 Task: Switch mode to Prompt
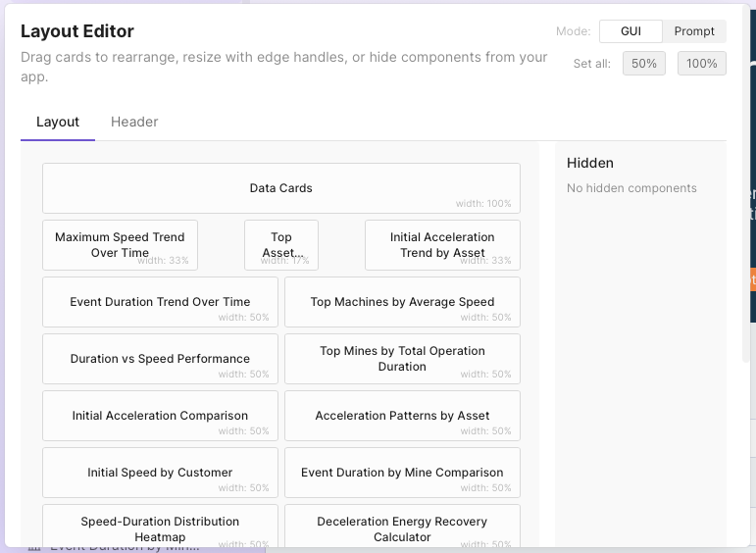click(x=694, y=31)
